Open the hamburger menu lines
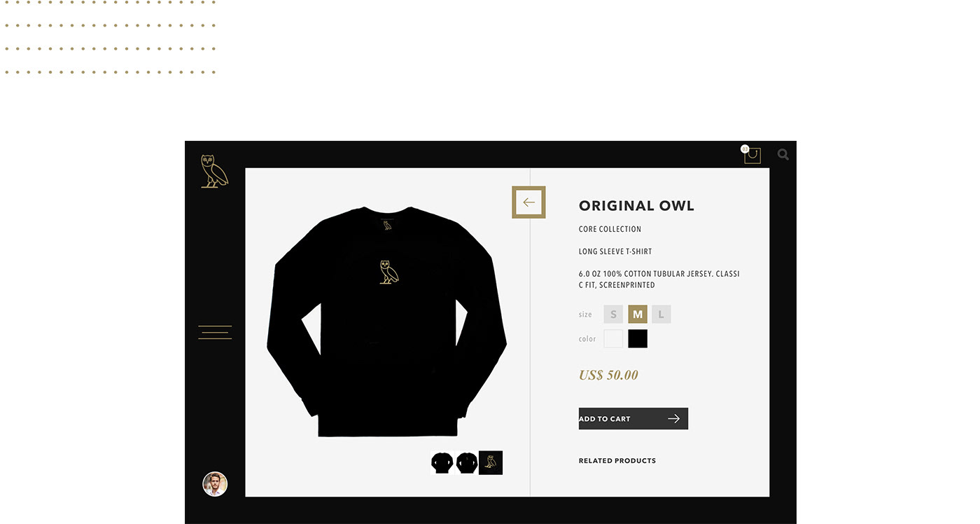The width and height of the screenshot is (980, 524). tap(215, 332)
